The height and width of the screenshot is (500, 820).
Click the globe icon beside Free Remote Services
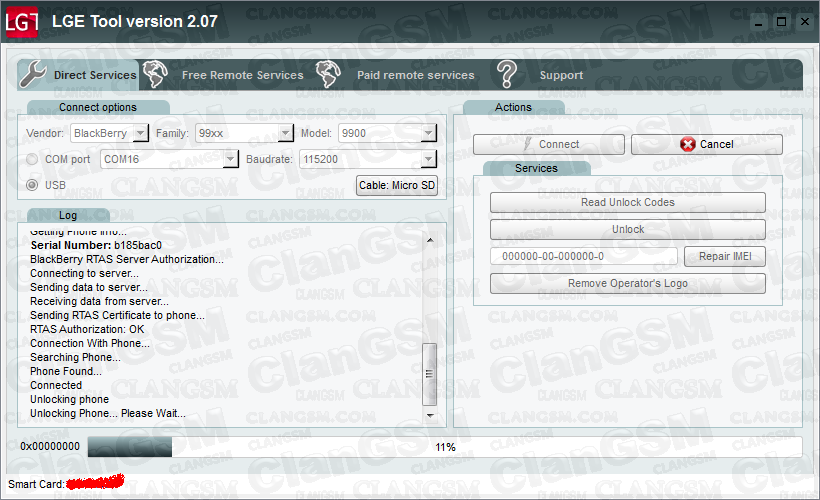[x=155, y=74]
